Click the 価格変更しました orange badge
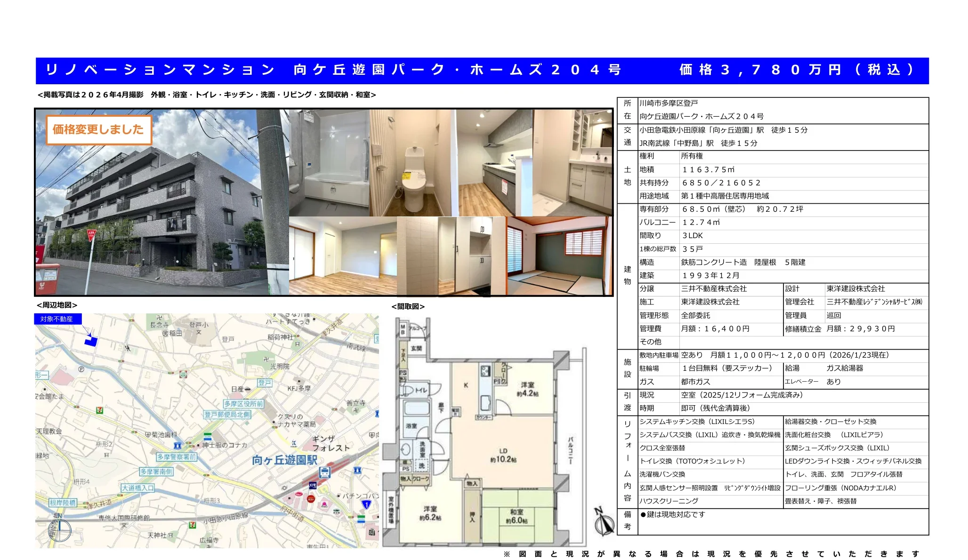Viewport: 968px width, 560px height. pyautogui.click(x=98, y=129)
